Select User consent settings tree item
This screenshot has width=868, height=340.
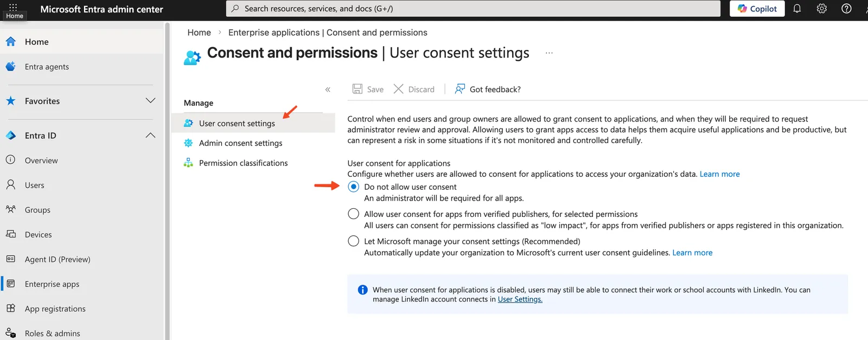[253, 123]
